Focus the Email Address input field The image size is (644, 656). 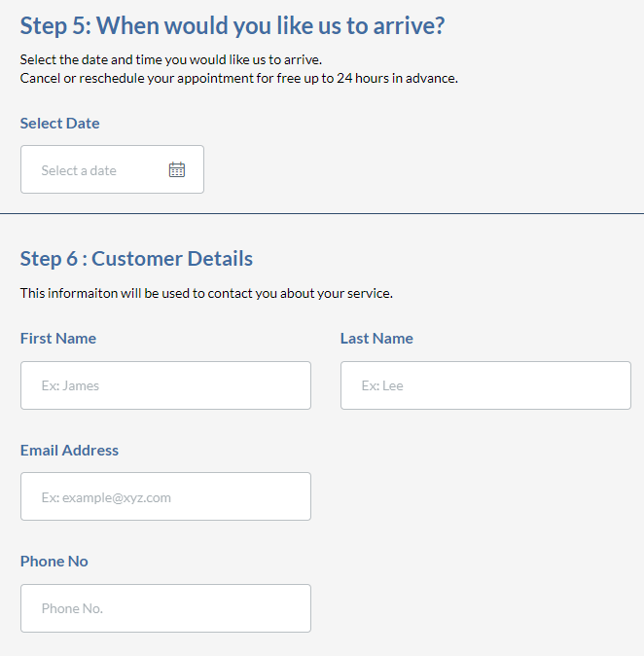click(x=165, y=496)
